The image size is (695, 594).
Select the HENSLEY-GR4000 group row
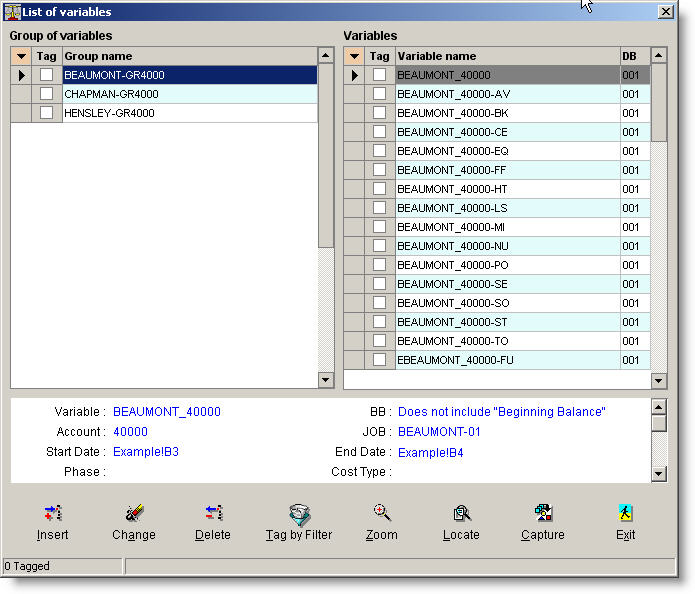pos(190,113)
